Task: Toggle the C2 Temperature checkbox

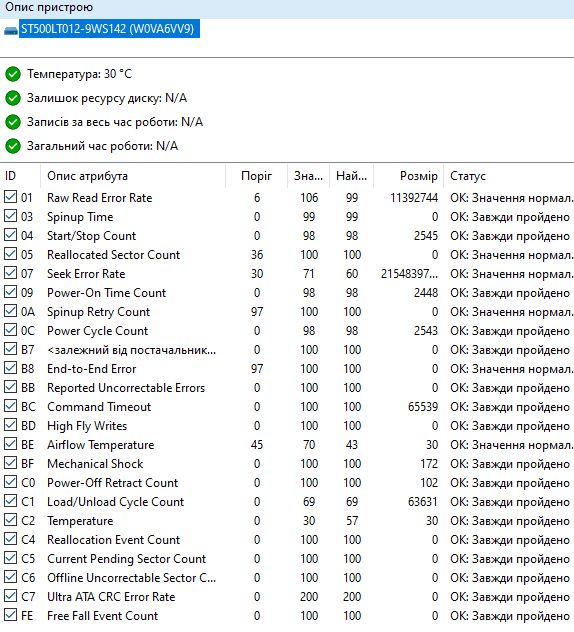Action: coord(10,520)
